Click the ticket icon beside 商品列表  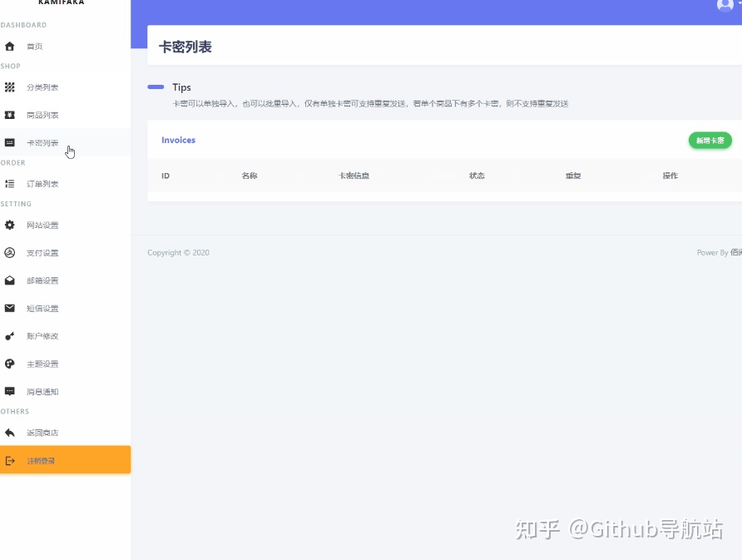9,115
